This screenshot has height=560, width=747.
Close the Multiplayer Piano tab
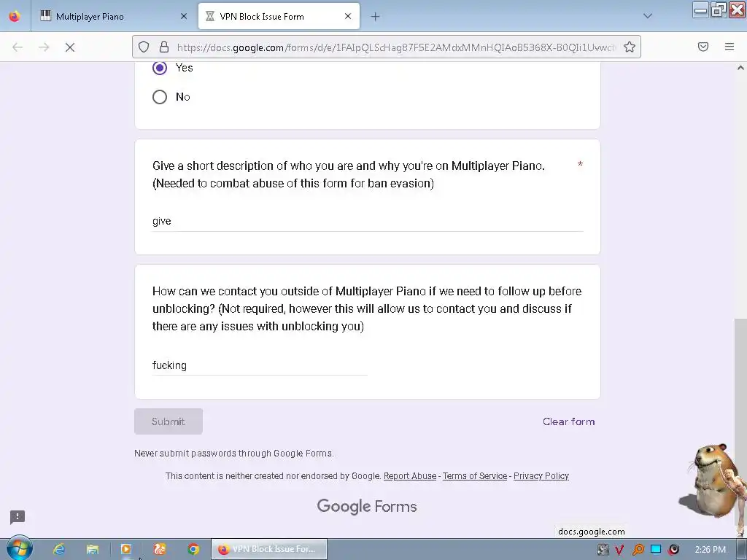pyautogui.click(x=184, y=17)
